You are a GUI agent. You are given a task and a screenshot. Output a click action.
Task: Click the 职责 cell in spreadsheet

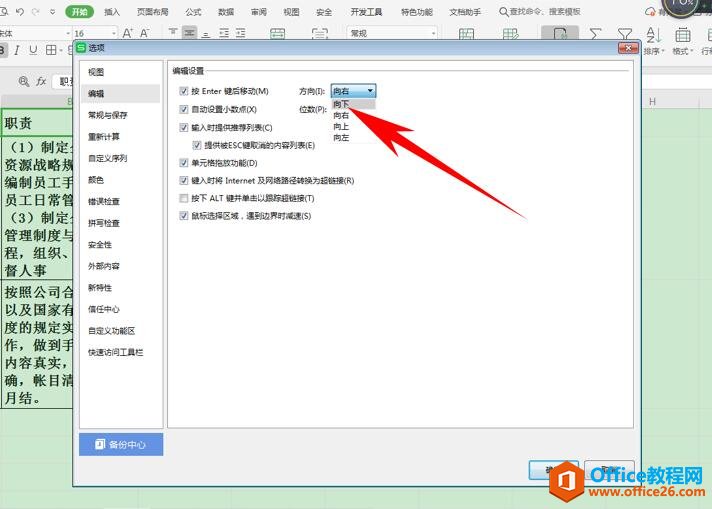(x=37, y=123)
